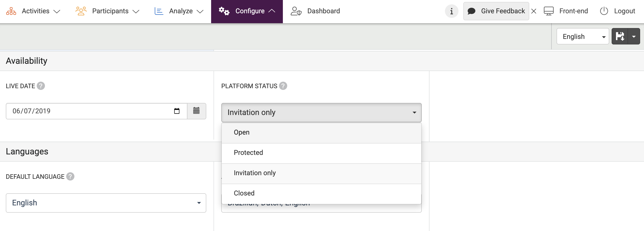The width and height of the screenshot is (644, 231).
Task: Click the Default Language help icon
Action: point(70,176)
